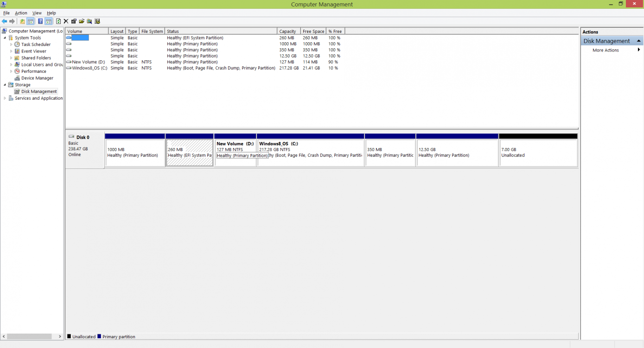644x348 pixels.
Task: Click the black Unallocated legend swatch
Action: pos(69,336)
